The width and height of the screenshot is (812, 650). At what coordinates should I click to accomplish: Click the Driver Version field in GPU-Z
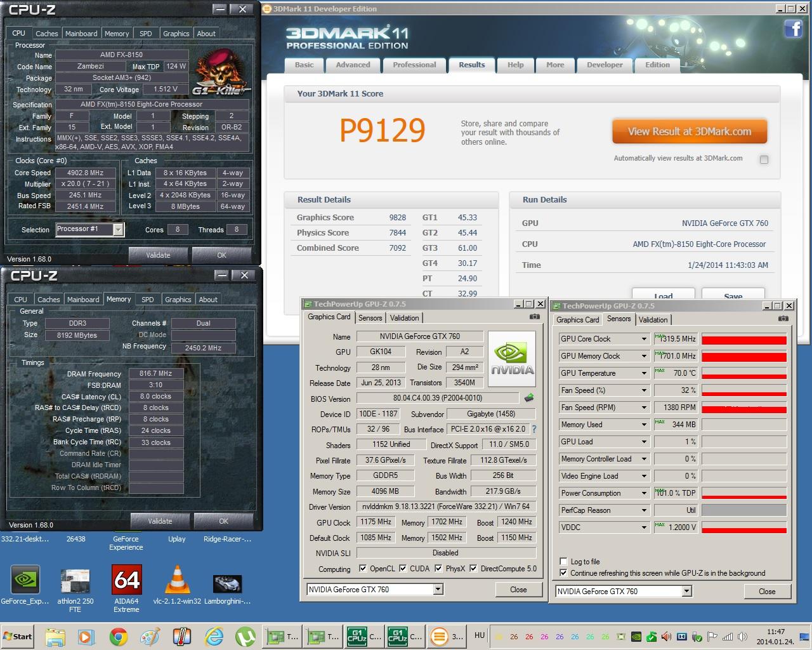446,507
